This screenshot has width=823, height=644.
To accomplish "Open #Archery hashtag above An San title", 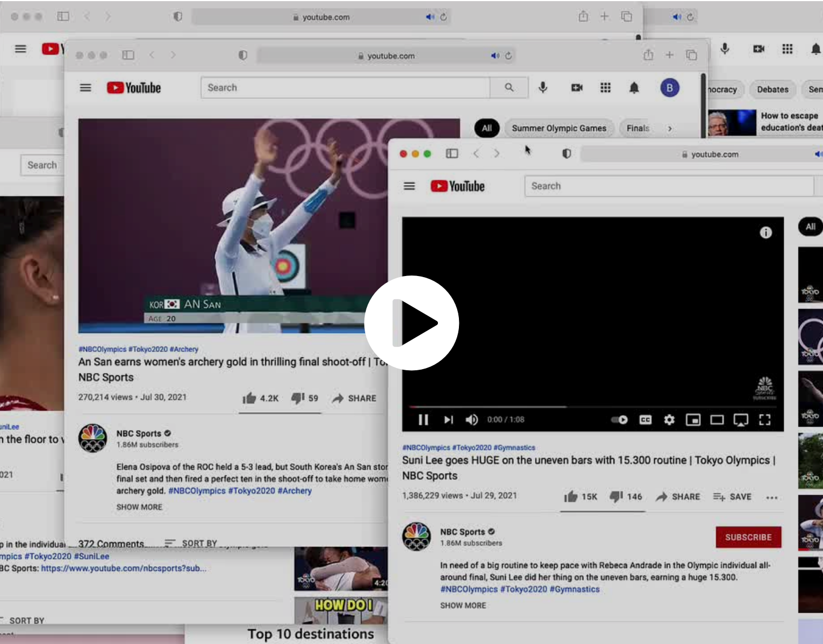I will tap(184, 349).
